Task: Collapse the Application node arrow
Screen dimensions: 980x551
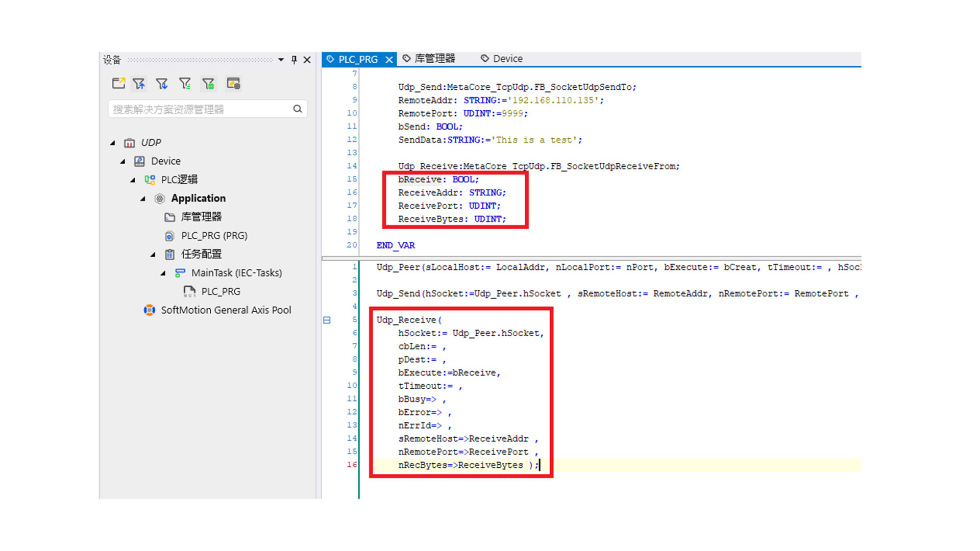Action: (x=143, y=198)
